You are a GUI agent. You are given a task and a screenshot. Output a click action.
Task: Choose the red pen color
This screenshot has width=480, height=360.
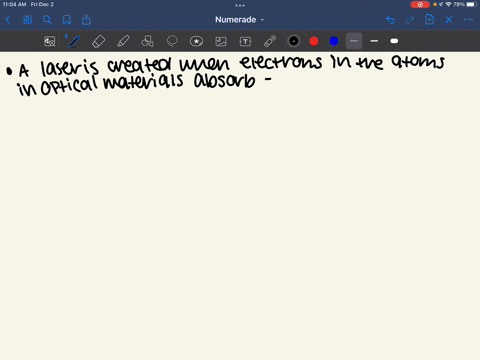pyautogui.click(x=314, y=41)
